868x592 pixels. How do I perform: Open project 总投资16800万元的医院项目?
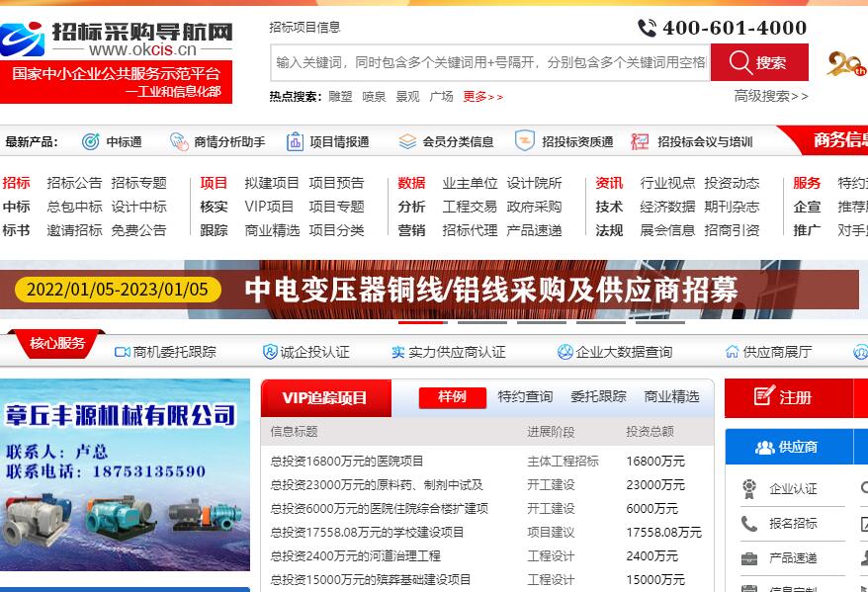(x=347, y=461)
